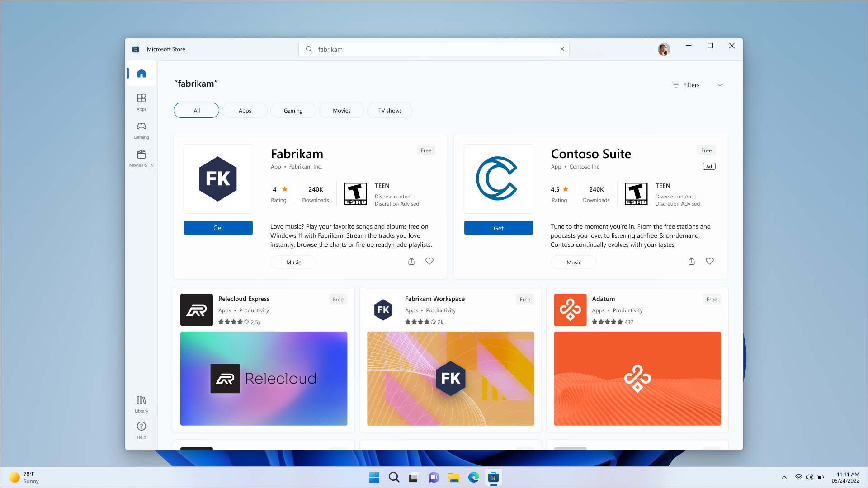Screen dimensions: 868x488
Task: Click Fabrikam Workspace thumbnail image
Action: (450, 378)
